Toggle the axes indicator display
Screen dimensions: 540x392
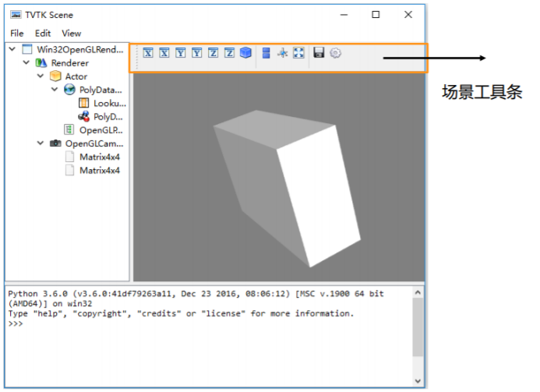point(283,53)
